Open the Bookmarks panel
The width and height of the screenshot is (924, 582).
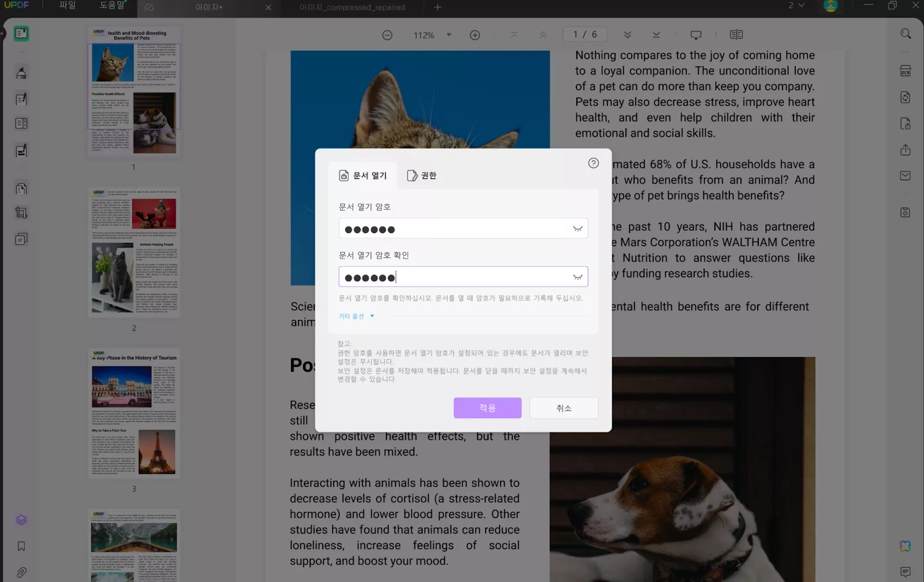[21, 546]
